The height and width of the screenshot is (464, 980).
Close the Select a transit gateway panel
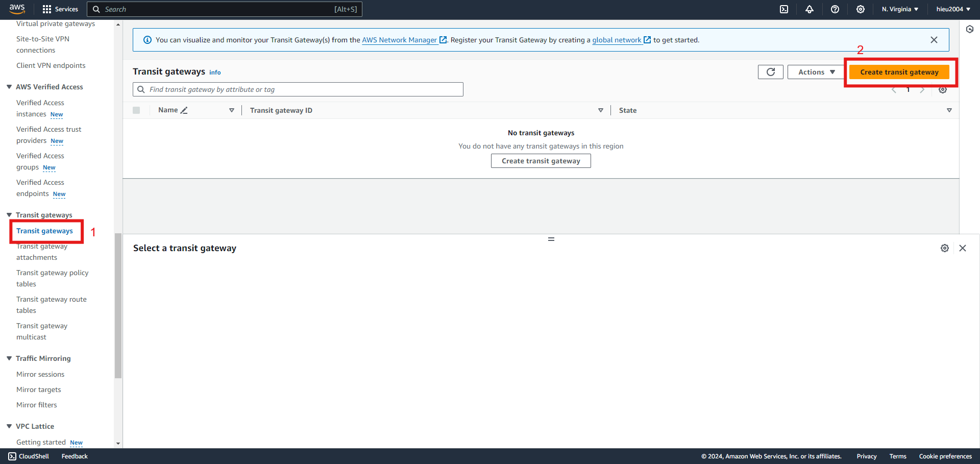click(963, 248)
